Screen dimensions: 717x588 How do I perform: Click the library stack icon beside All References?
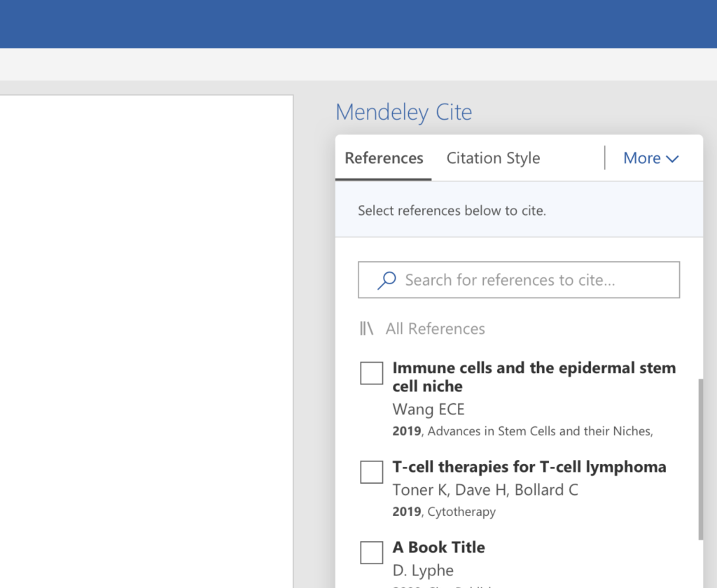coord(366,328)
